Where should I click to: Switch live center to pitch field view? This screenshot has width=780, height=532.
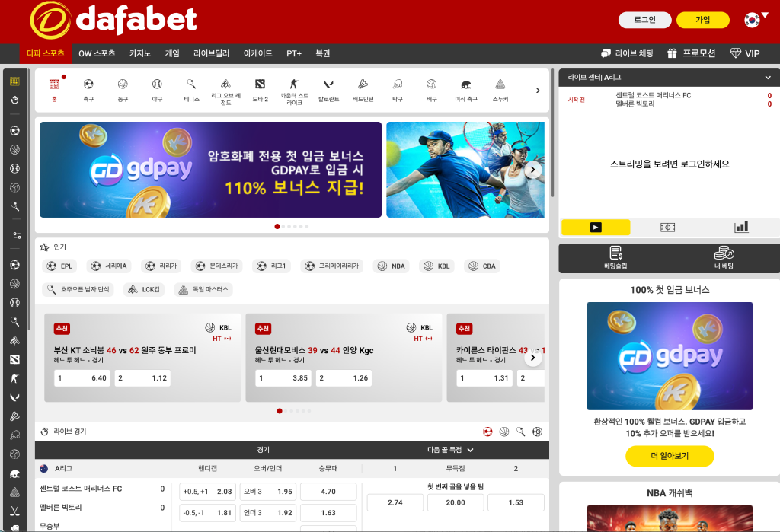pos(667,228)
